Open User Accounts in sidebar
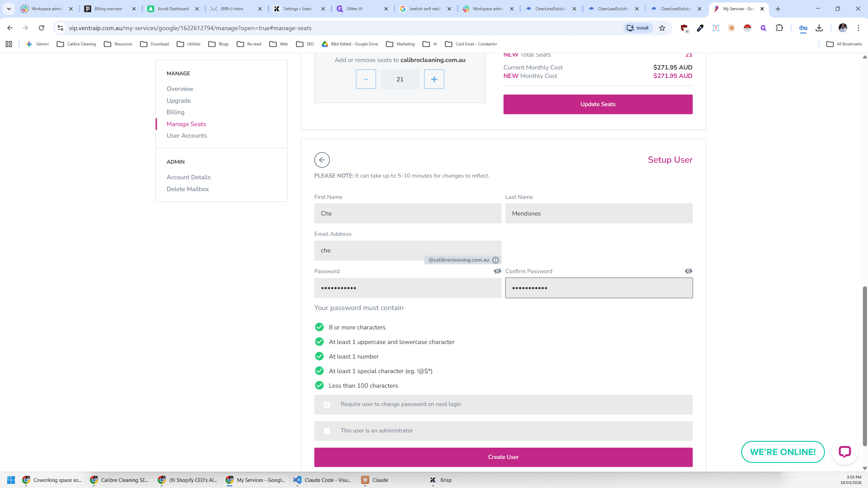Image resolution: width=868 pixels, height=488 pixels. point(186,136)
